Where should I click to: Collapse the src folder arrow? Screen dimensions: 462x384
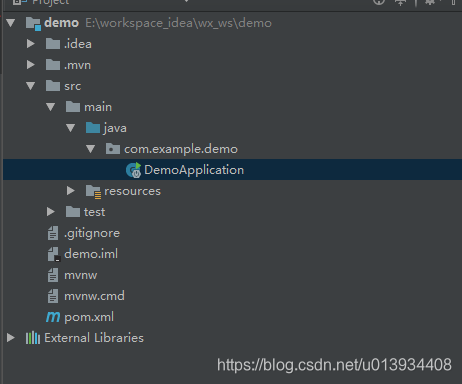(31, 86)
